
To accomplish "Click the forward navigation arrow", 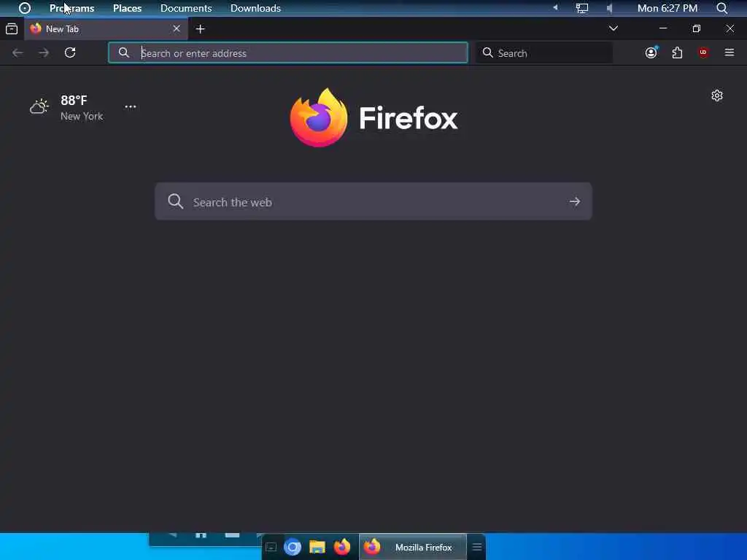I will (44, 52).
